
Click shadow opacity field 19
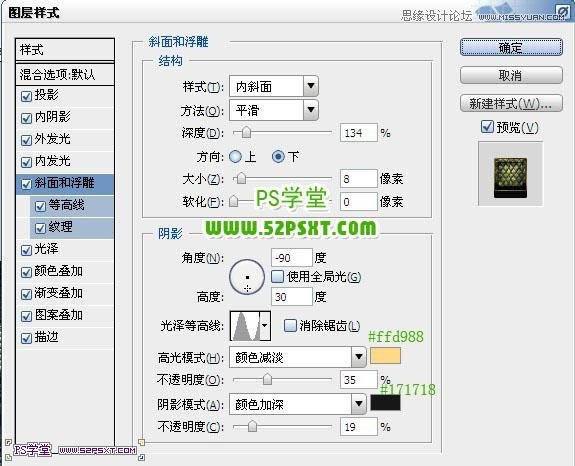click(x=359, y=427)
